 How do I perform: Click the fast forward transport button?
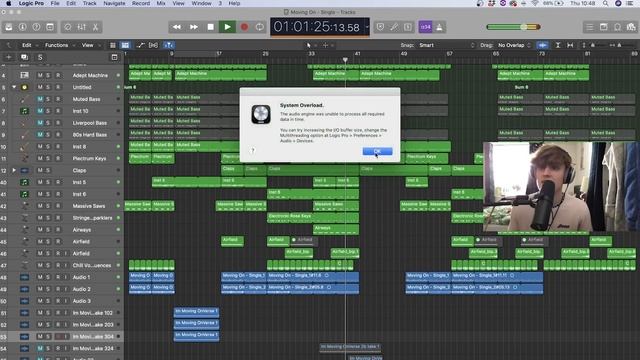coord(193,27)
